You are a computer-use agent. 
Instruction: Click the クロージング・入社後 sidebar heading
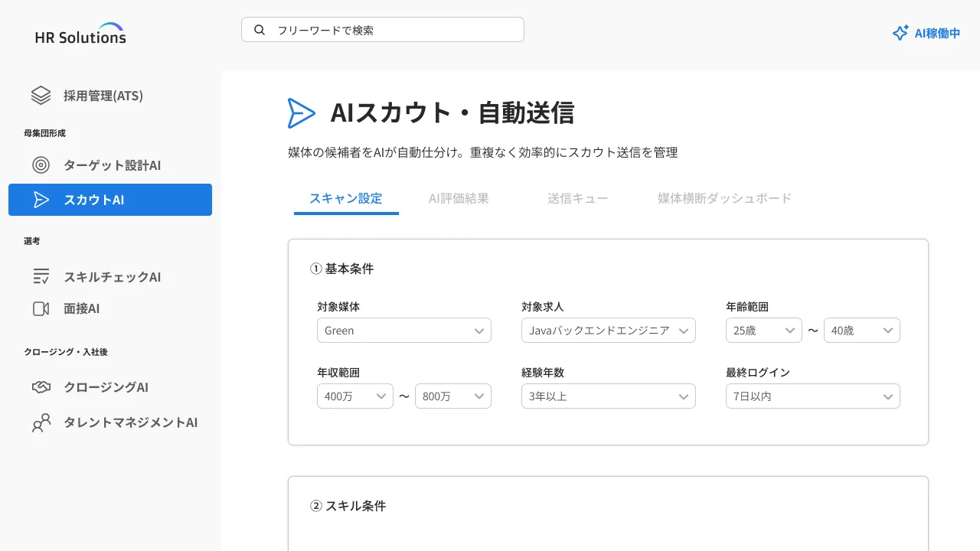pyautogui.click(x=66, y=352)
